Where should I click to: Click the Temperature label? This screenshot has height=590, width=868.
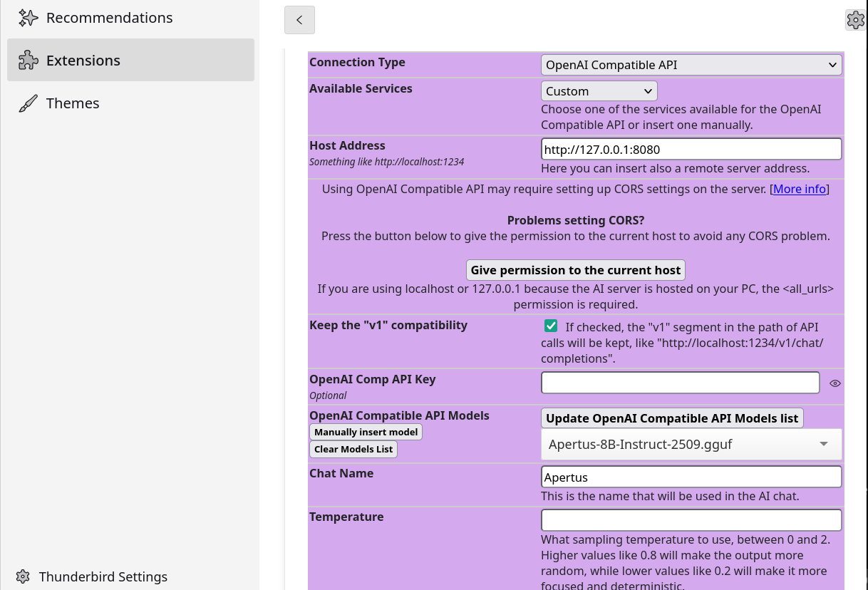coord(346,517)
